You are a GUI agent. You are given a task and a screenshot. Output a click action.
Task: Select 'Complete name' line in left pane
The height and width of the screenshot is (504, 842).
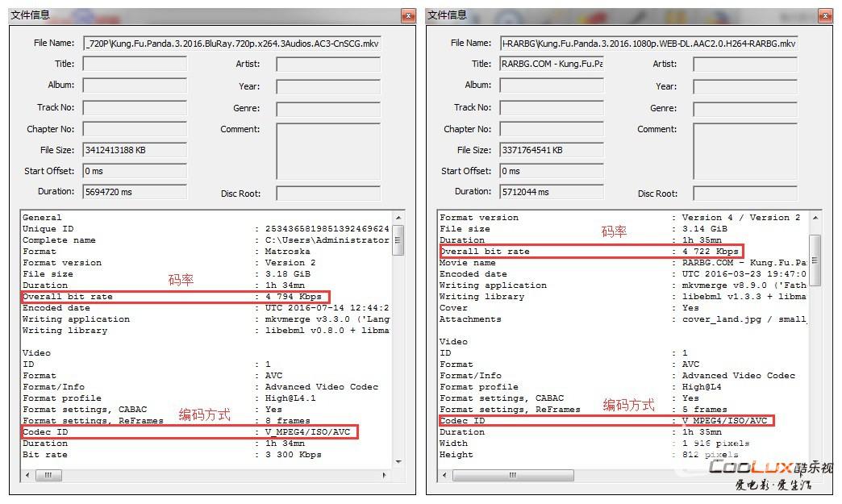click(x=206, y=240)
